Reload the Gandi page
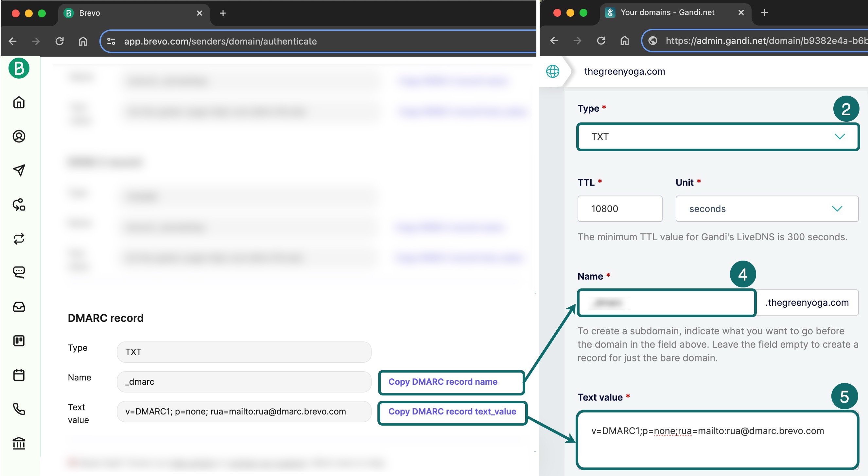The height and width of the screenshot is (476, 868). click(601, 41)
